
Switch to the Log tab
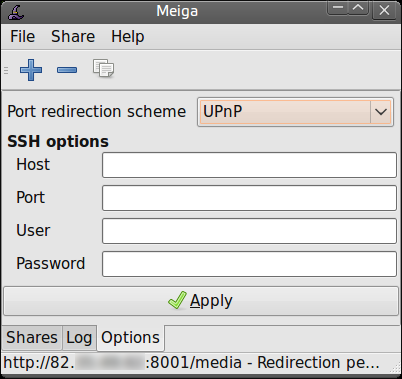pos(79,337)
